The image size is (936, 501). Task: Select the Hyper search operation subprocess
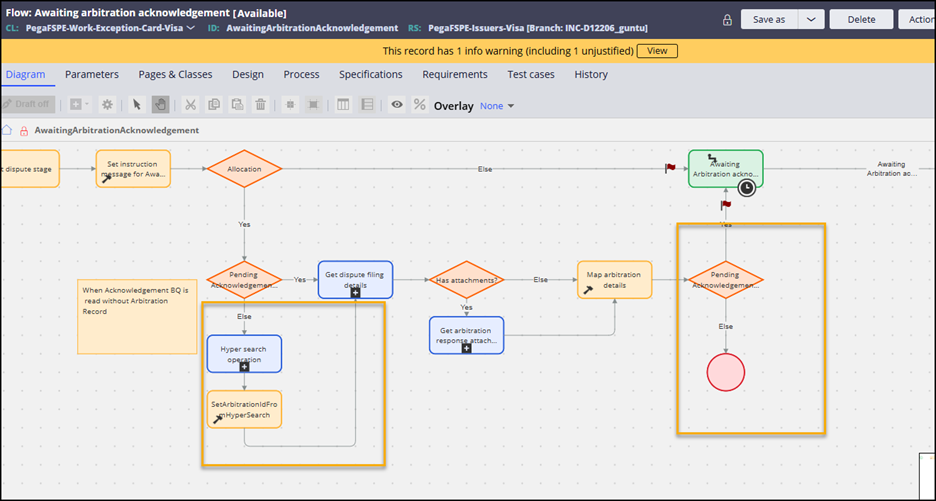click(244, 354)
